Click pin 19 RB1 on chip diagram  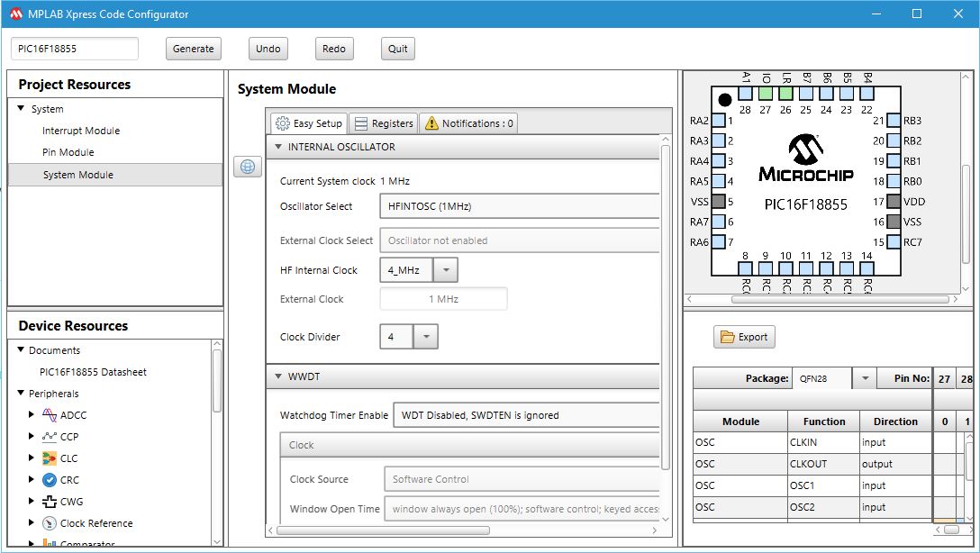point(894,161)
